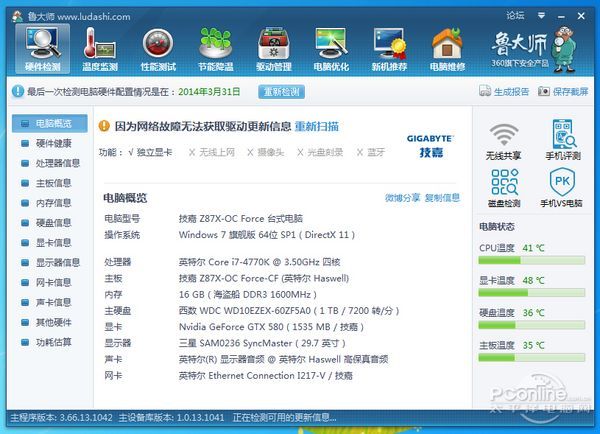Image resolution: width=600 pixels, height=434 pixels.
Task: Click the 技嘉 Z87X-OC Force-CF motherboard text
Action: coord(264,278)
